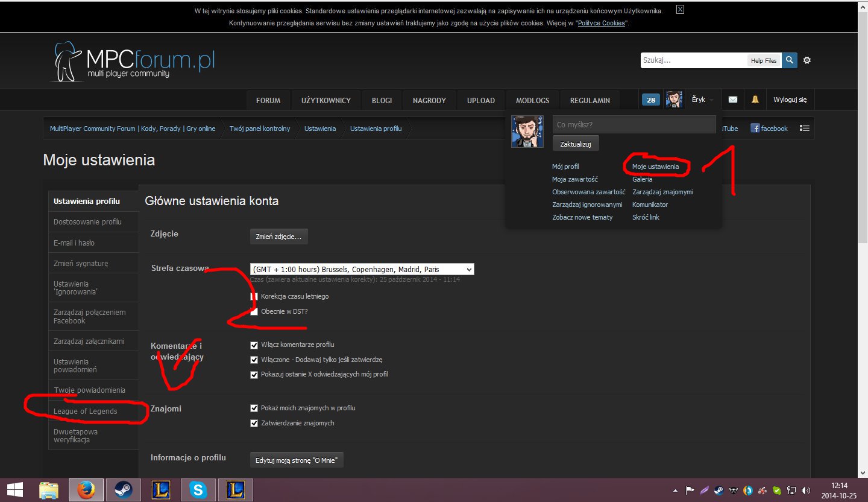Open FORUM in the navigation bar
The image size is (868, 502).
click(x=268, y=101)
